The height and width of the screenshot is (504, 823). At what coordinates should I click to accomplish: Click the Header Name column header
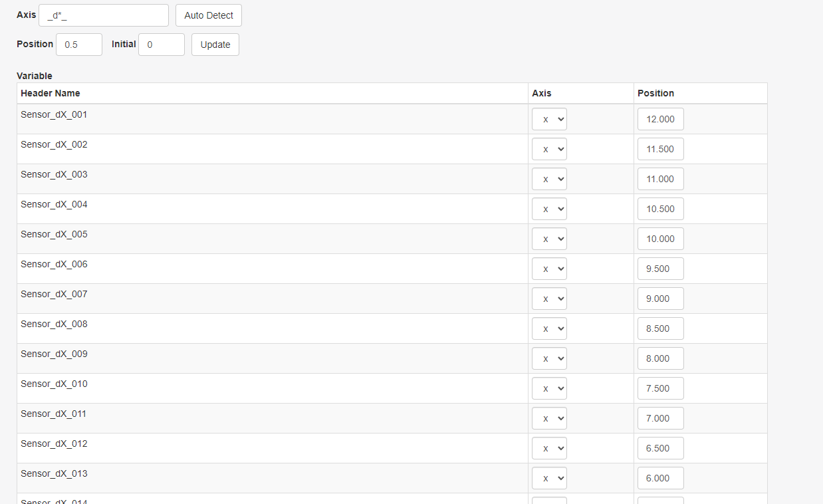[51, 93]
